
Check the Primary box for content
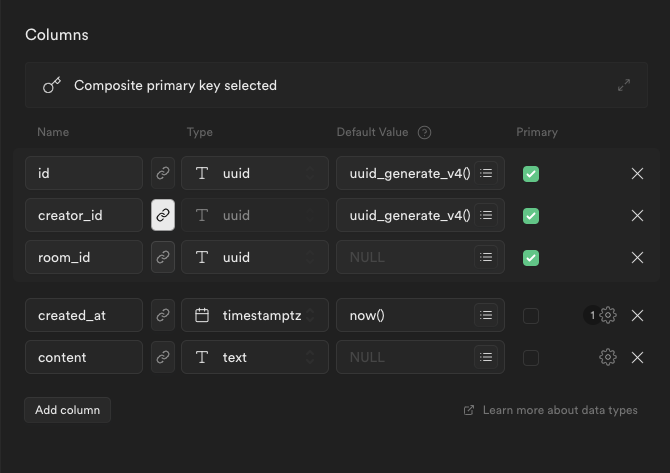[x=531, y=357]
